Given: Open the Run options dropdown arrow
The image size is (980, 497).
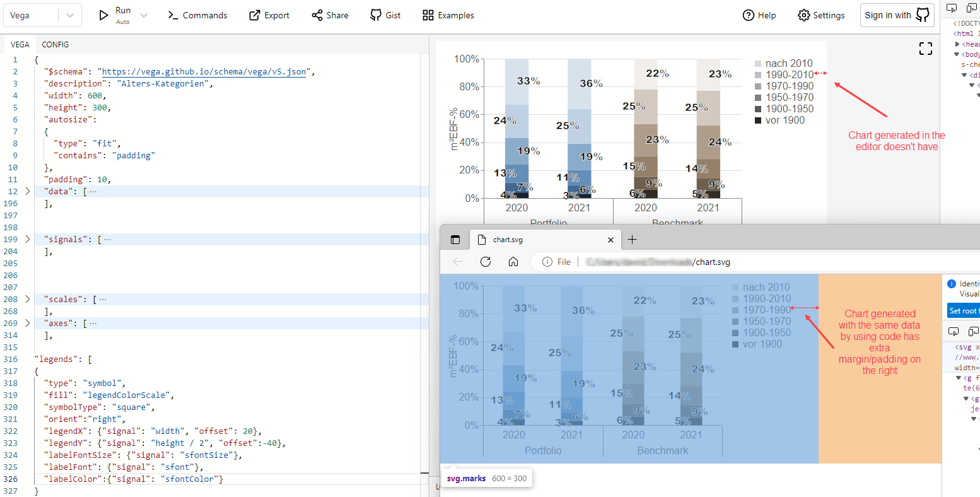Looking at the screenshot, I should click(x=144, y=15).
